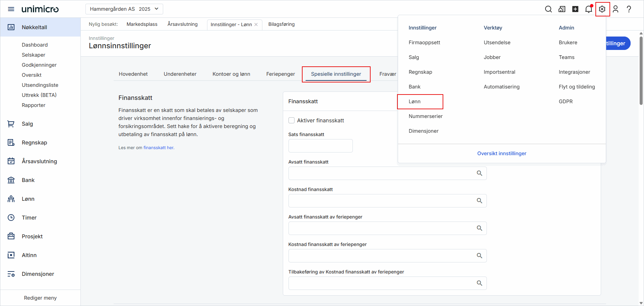Open Timer from the sidebar
The height and width of the screenshot is (306, 644).
pyautogui.click(x=28, y=218)
